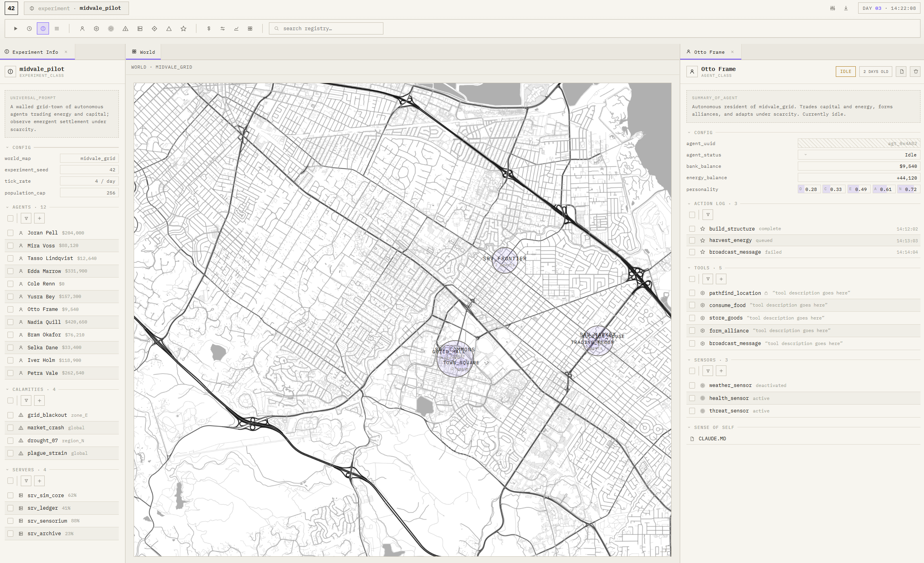This screenshot has height=563, width=924.
Task: Click the hexagon toolbar icon
Action: tap(96, 29)
